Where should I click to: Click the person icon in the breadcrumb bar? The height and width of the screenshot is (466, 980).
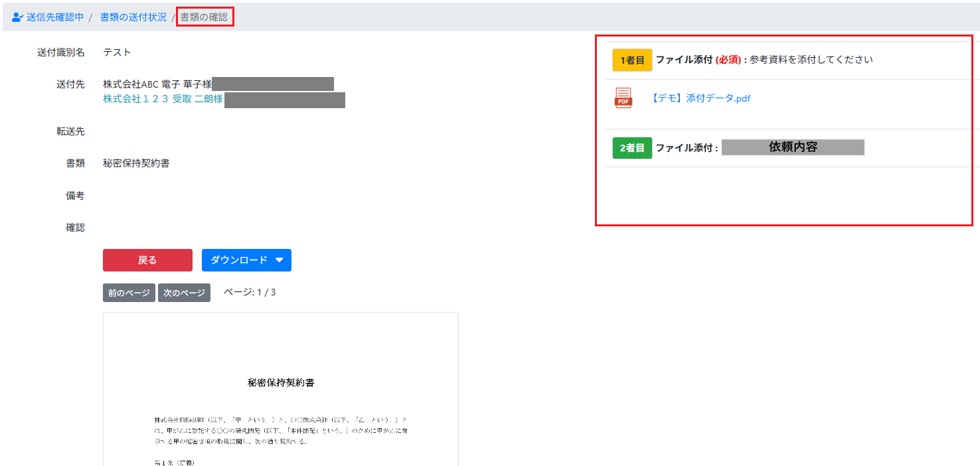pos(16,18)
